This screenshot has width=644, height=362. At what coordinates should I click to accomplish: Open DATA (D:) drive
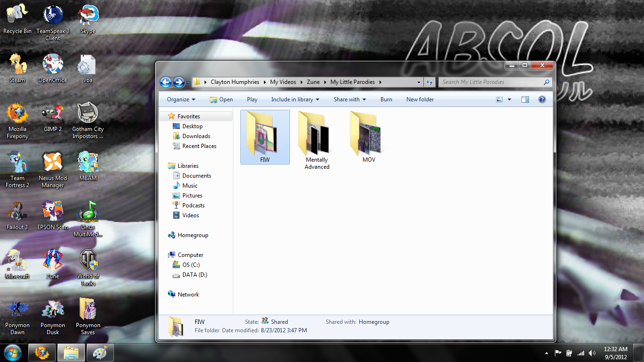pyautogui.click(x=195, y=275)
